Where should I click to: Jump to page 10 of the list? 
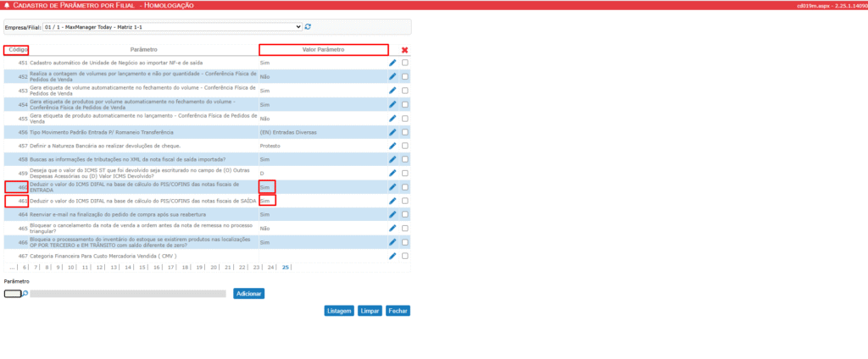[70, 268]
